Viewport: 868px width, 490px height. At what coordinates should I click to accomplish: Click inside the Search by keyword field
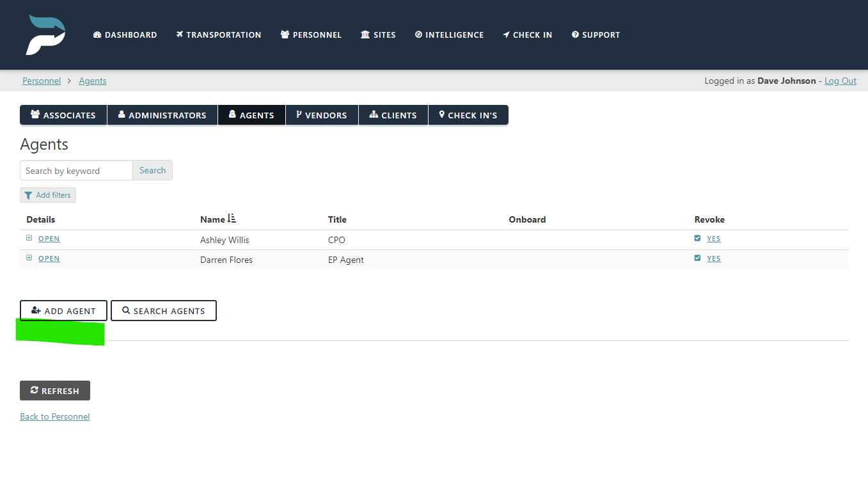click(x=75, y=170)
